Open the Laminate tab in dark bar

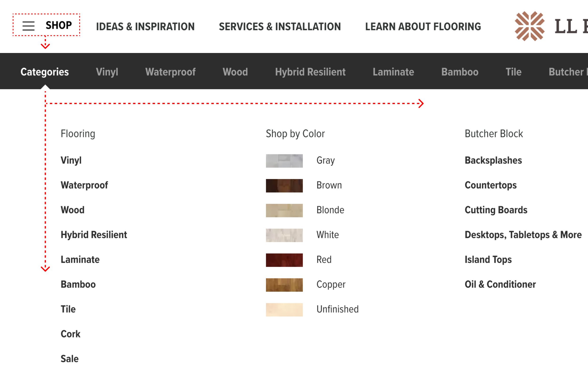coord(393,72)
